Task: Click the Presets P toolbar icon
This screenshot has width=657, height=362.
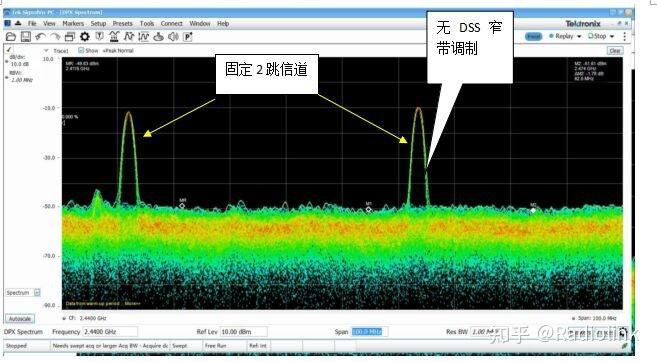Action: click(x=188, y=37)
